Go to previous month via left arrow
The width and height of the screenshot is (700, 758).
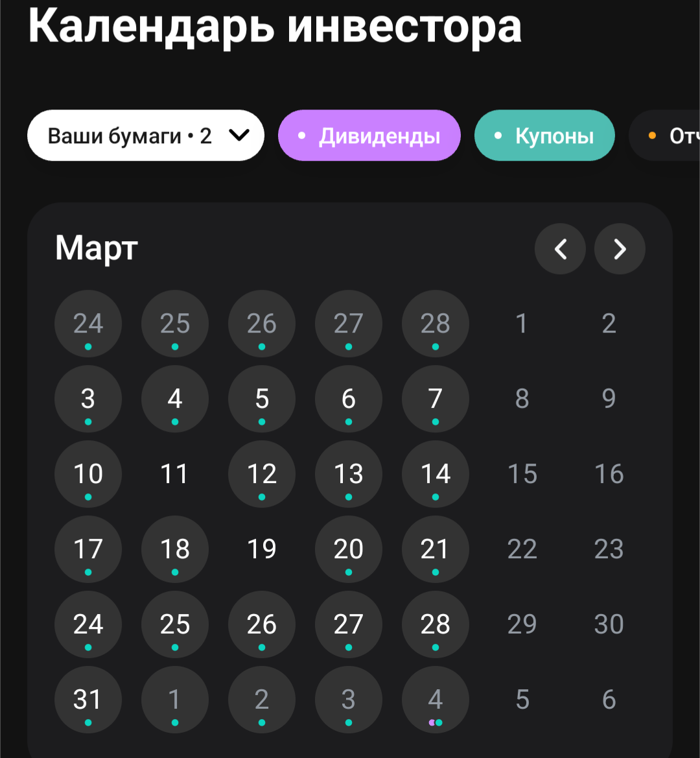tap(560, 249)
